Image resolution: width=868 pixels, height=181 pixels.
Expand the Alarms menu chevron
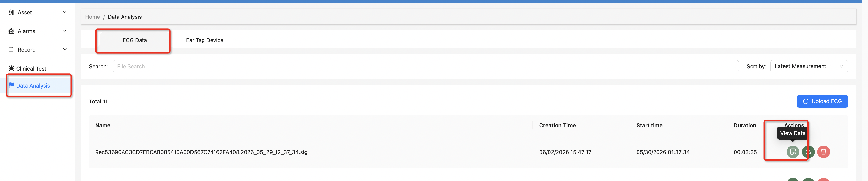[x=65, y=31]
